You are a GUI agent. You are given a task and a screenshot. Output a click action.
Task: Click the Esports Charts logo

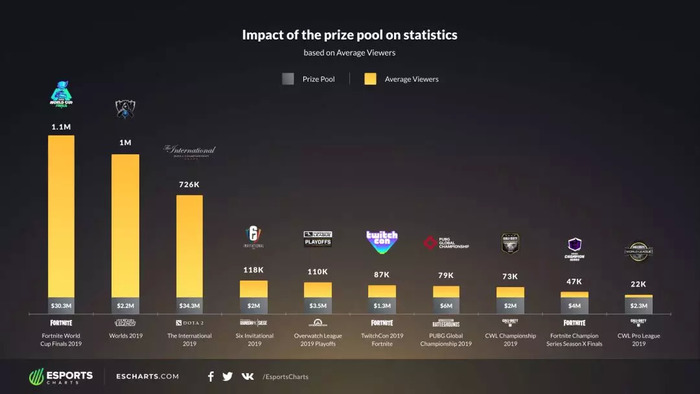pyautogui.click(x=61, y=377)
